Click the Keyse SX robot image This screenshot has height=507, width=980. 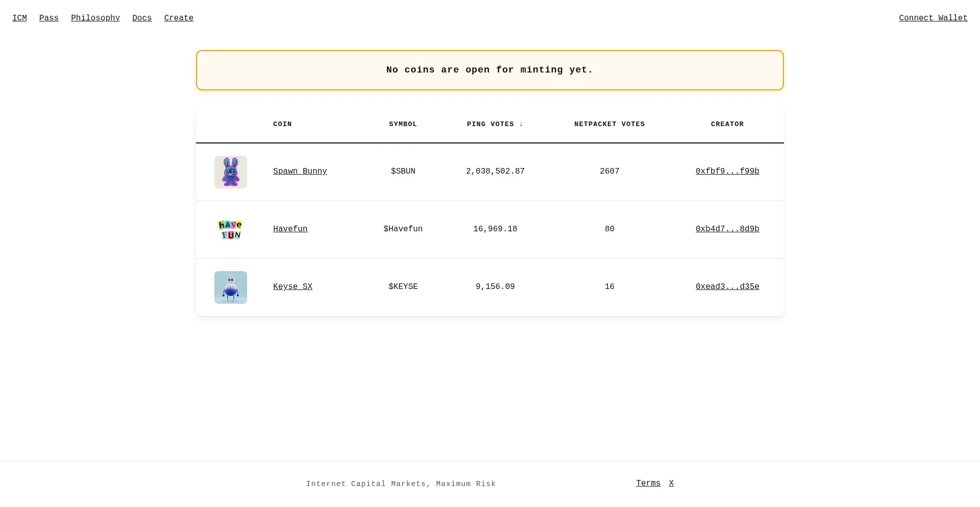[230, 287]
